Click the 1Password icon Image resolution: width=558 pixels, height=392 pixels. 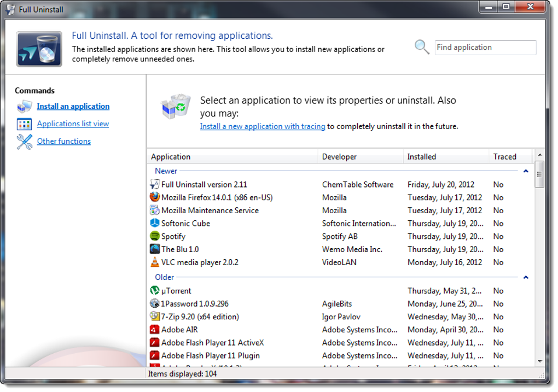154,303
